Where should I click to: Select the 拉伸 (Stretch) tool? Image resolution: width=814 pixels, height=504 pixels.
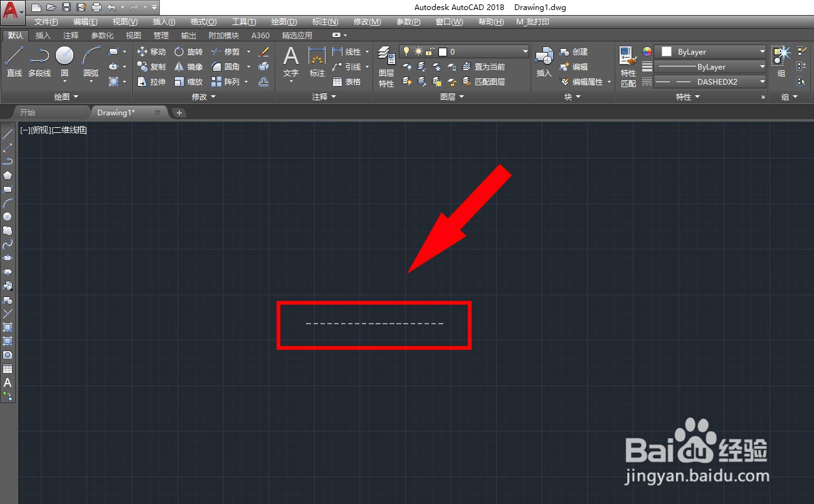(x=151, y=81)
